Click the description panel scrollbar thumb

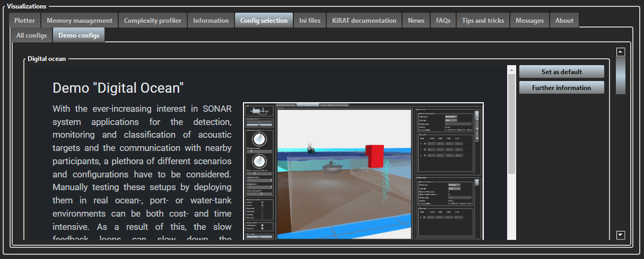coord(512,123)
